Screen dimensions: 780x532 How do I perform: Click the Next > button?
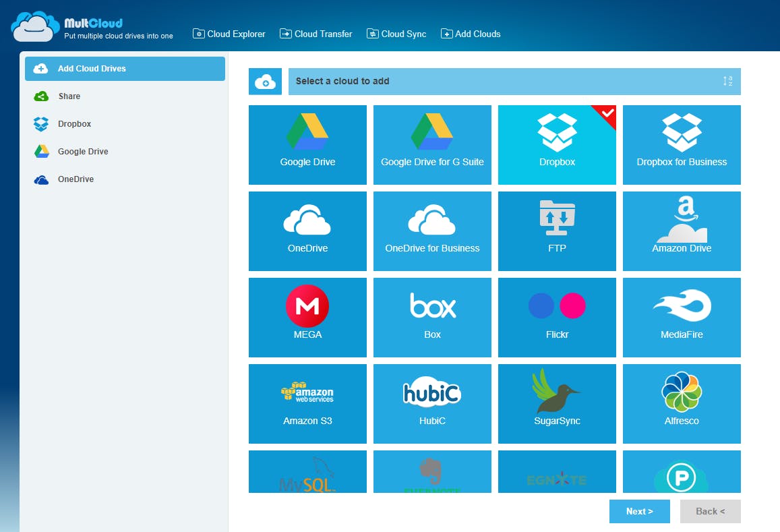[x=639, y=511]
